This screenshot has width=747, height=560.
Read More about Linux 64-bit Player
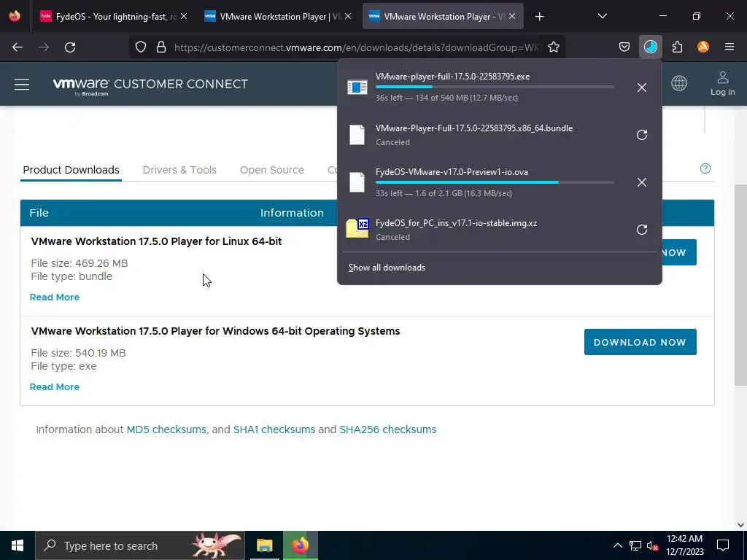point(54,297)
